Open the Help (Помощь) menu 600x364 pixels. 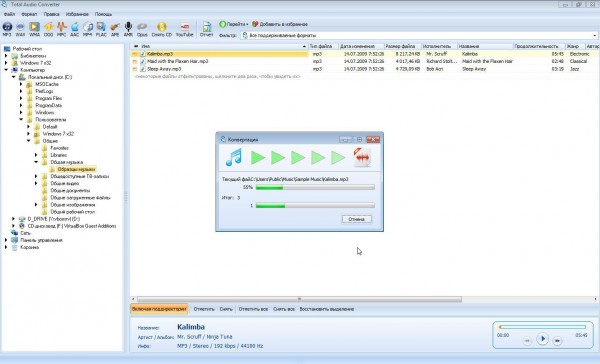point(103,14)
